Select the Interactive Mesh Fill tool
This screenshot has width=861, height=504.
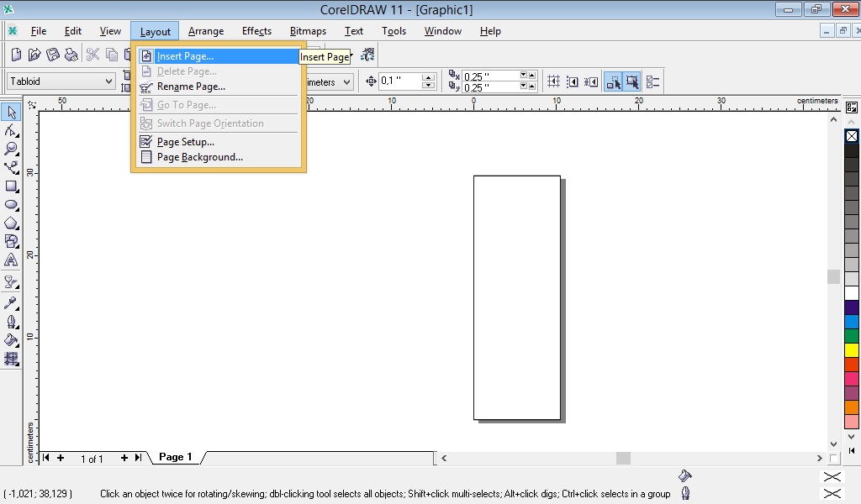pos(11,359)
